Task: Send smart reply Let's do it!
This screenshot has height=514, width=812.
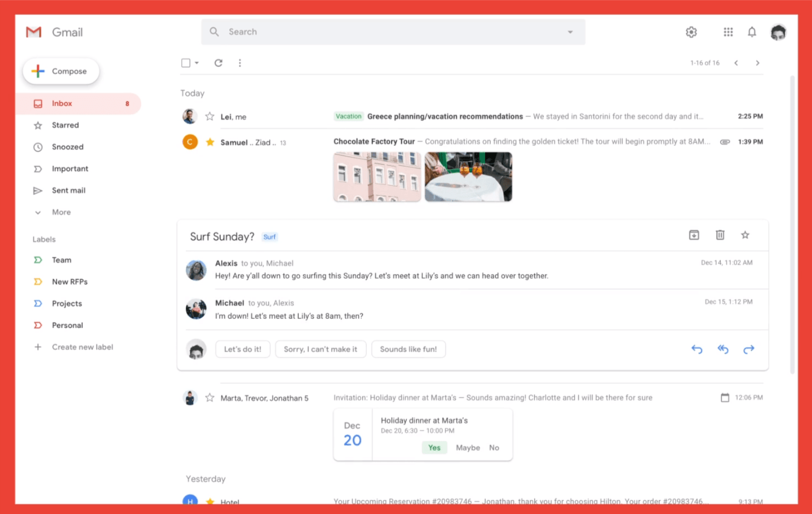Action: 243,349
